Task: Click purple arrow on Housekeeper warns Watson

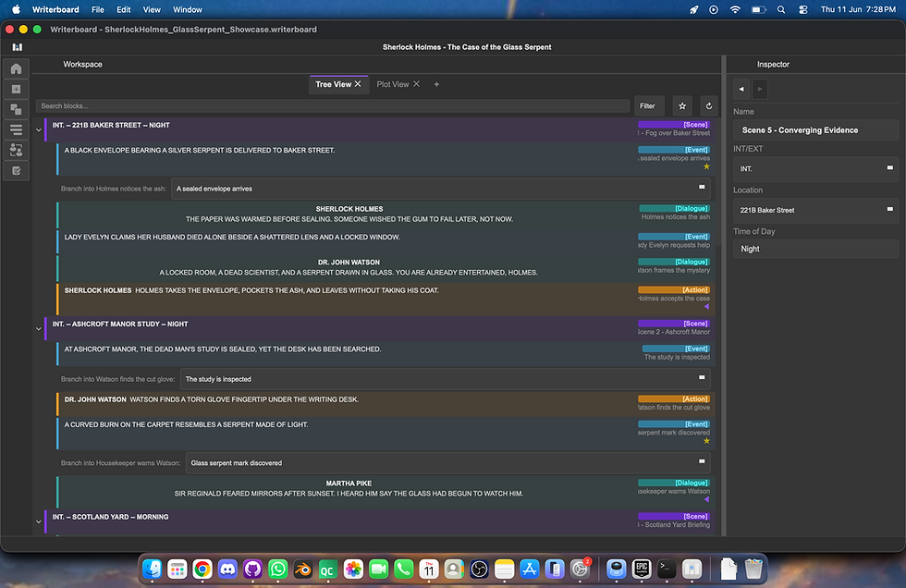Action: point(706,499)
